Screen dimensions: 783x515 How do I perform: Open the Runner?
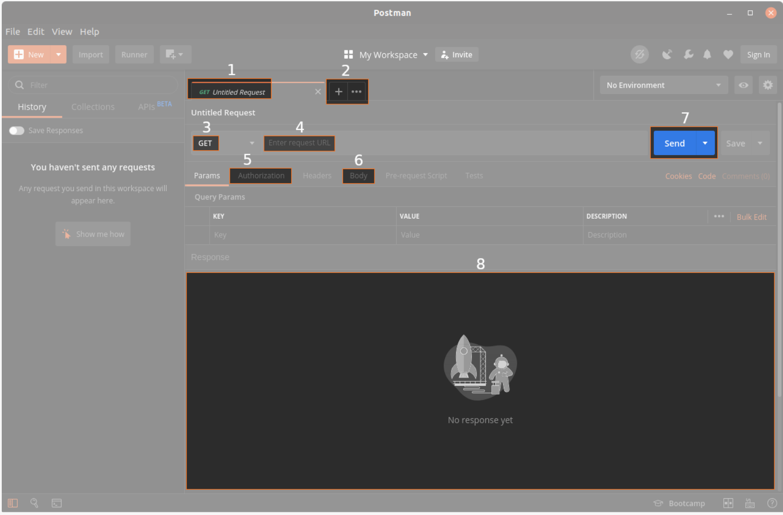[134, 54]
